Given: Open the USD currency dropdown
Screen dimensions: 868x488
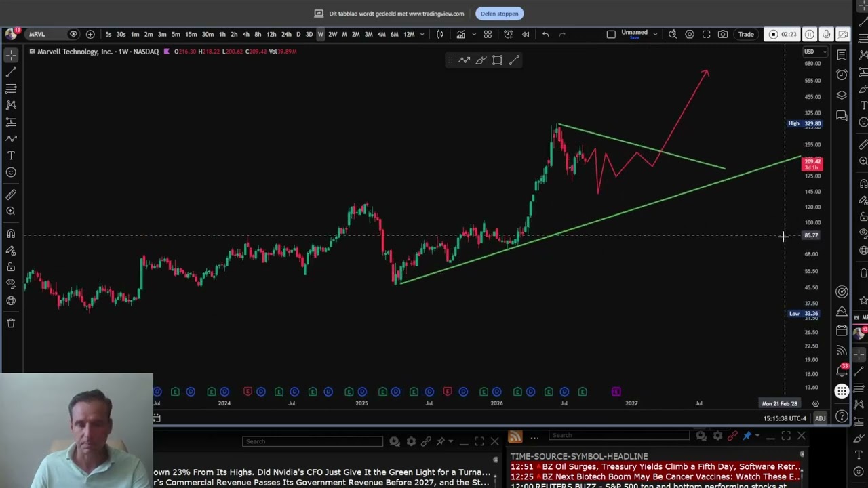Looking at the screenshot, I should point(814,52).
